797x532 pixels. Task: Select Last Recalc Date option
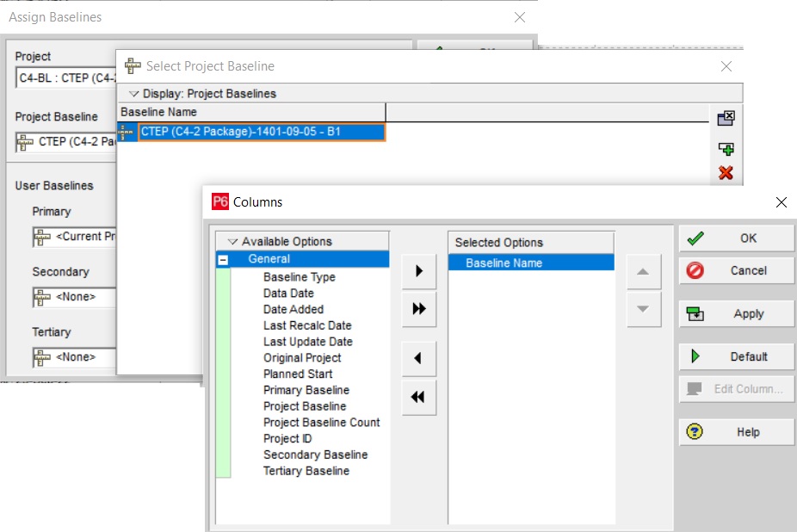[x=307, y=325]
